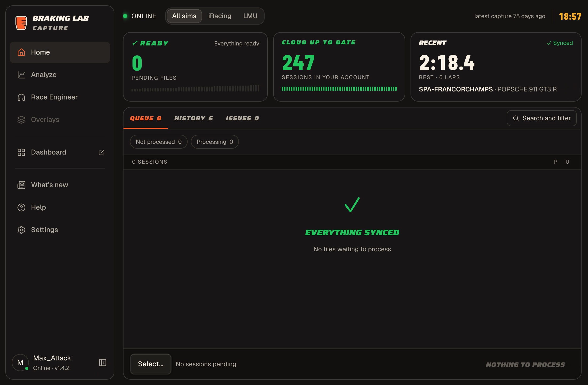Toggle the Processing 0 chip
Viewport: 588px width, 385px height.
coord(215,142)
